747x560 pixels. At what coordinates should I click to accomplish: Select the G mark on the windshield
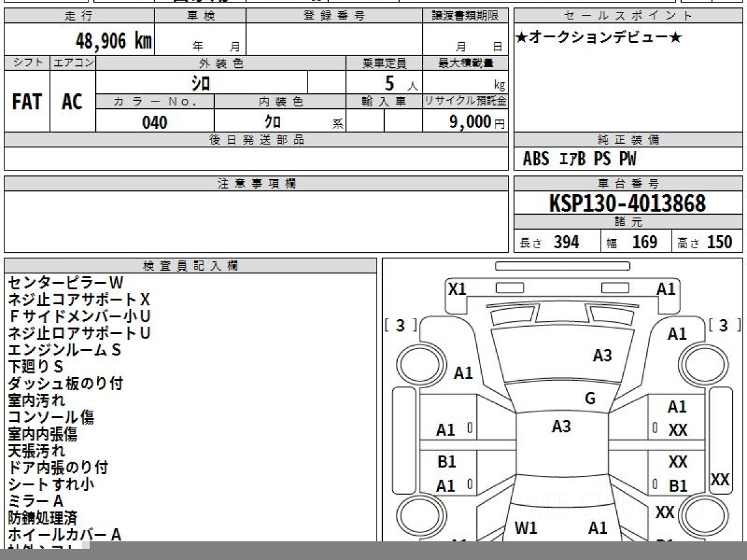tap(590, 399)
